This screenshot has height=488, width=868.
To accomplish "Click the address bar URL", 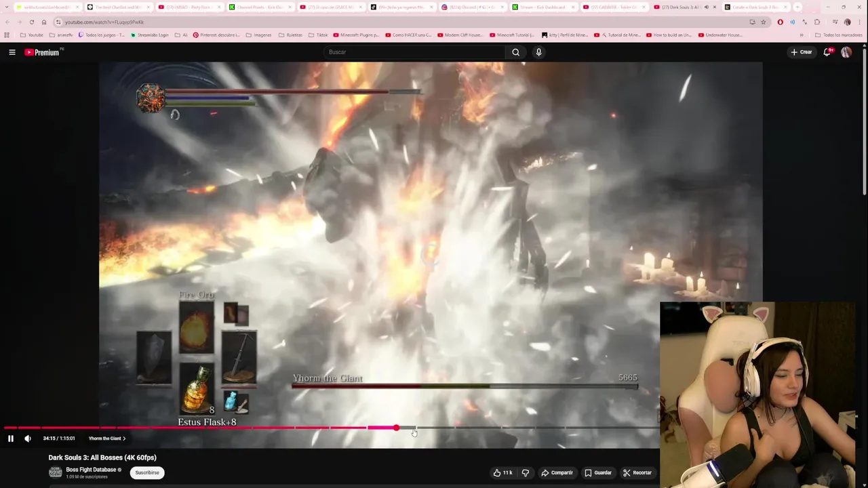I will [104, 22].
